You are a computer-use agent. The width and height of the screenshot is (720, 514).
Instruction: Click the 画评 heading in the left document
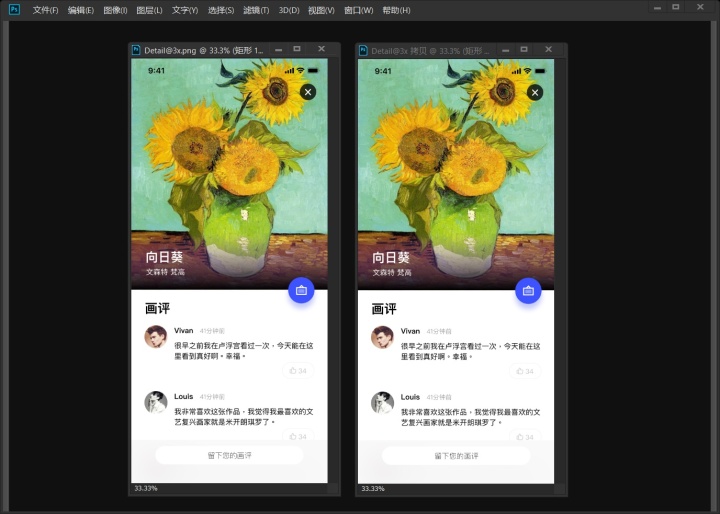[x=158, y=308]
